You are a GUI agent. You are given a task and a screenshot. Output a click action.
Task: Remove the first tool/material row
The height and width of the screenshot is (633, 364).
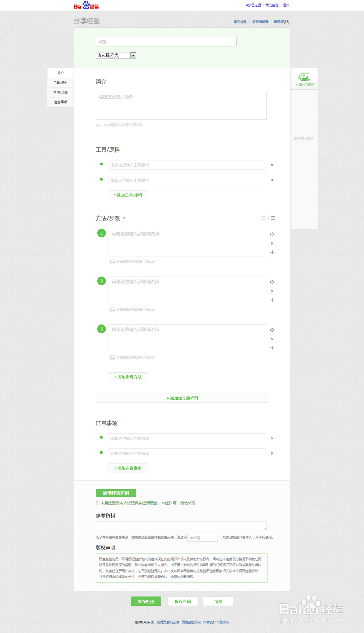point(272,165)
